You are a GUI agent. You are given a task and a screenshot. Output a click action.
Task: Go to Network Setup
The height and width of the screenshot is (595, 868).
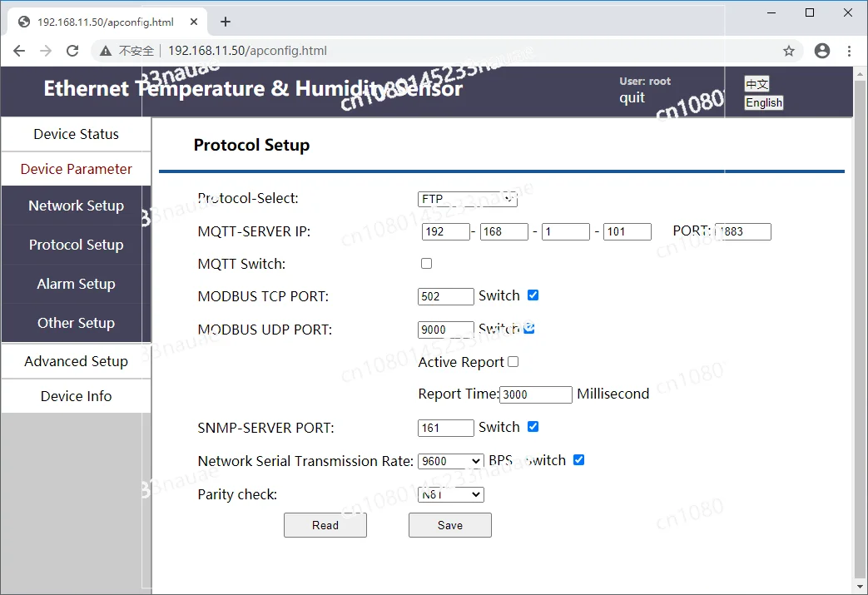[76, 206]
